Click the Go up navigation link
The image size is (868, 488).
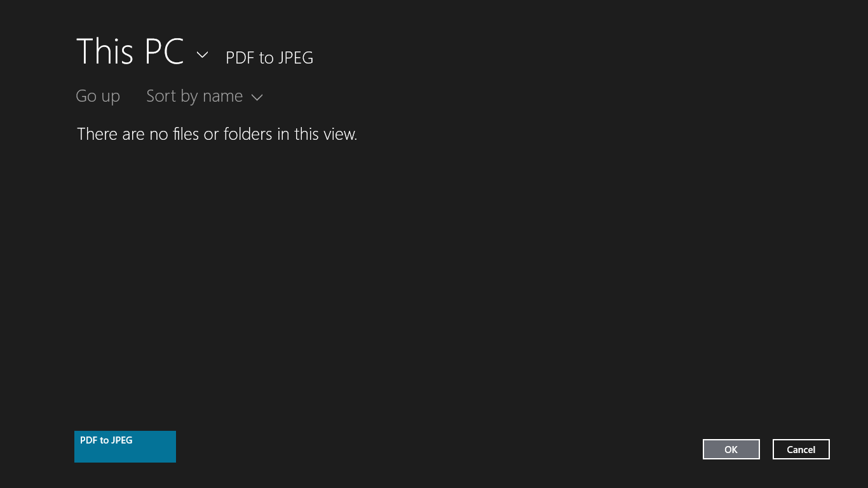click(98, 97)
